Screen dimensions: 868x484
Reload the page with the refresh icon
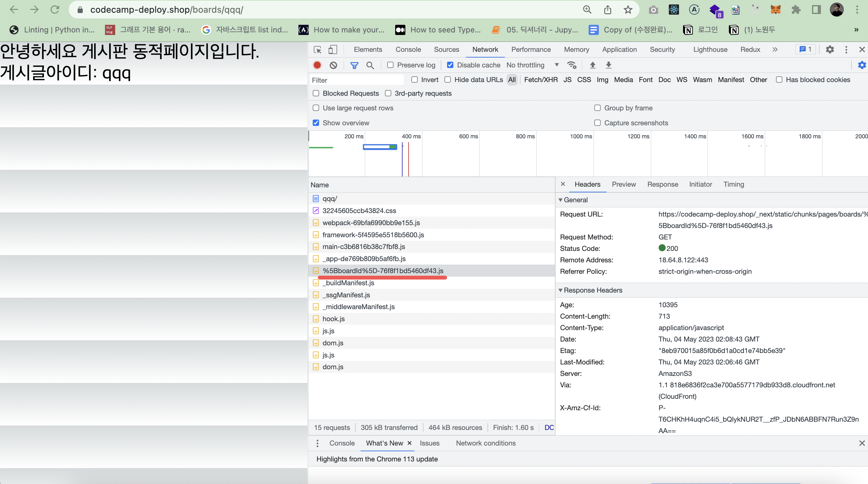click(55, 10)
